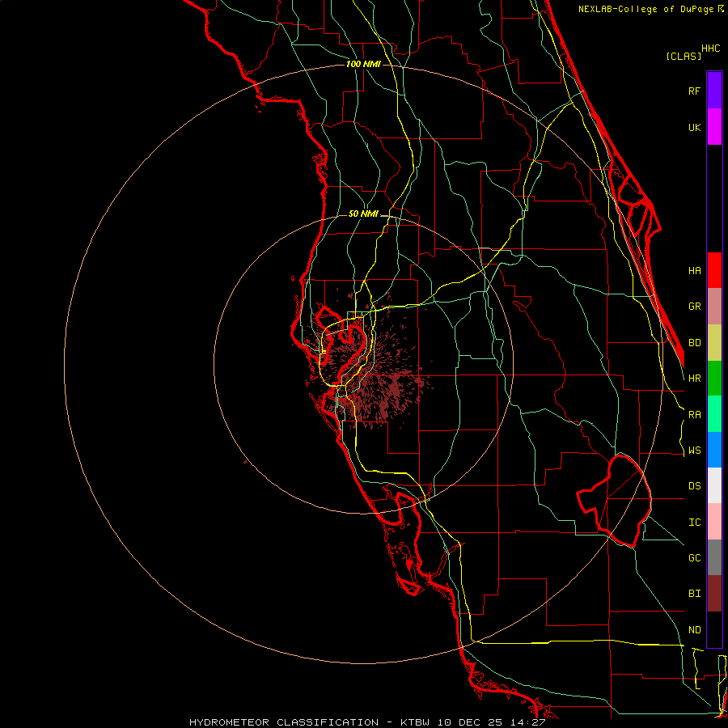Click the GC gray legend swatch
The width and height of the screenshot is (728, 728).
(714, 557)
